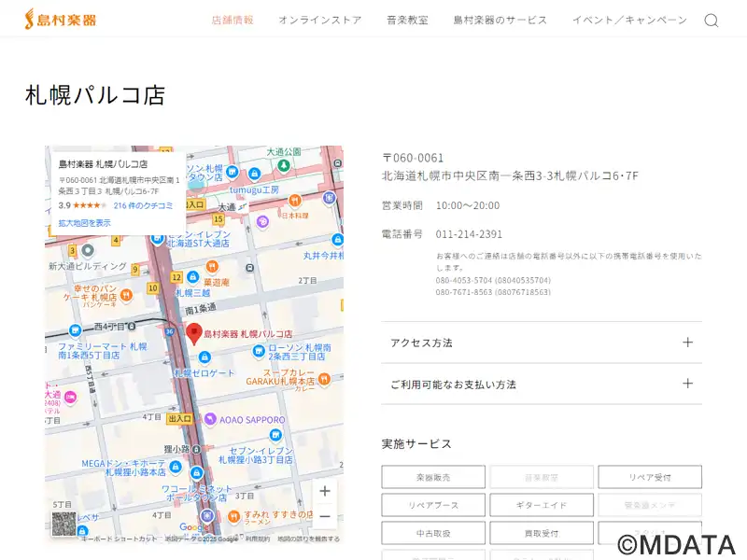
Task: Click the 大通公園 green park marker
Action: [284, 165]
